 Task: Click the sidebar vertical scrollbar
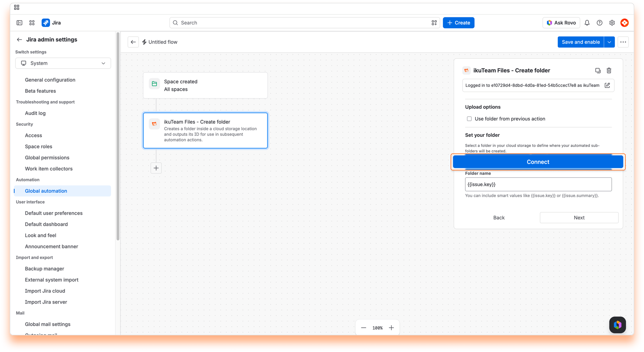coord(118,136)
